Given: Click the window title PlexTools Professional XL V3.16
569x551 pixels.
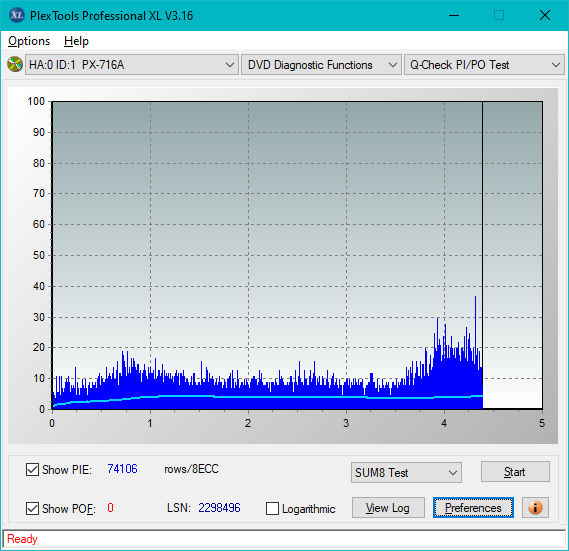Looking at the screenshot, I should [111, 16].
